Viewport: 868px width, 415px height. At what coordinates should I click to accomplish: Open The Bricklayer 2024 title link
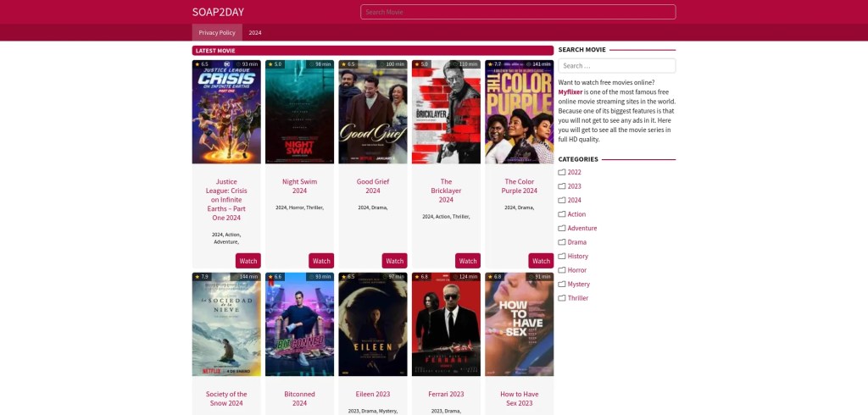[446, 191]
